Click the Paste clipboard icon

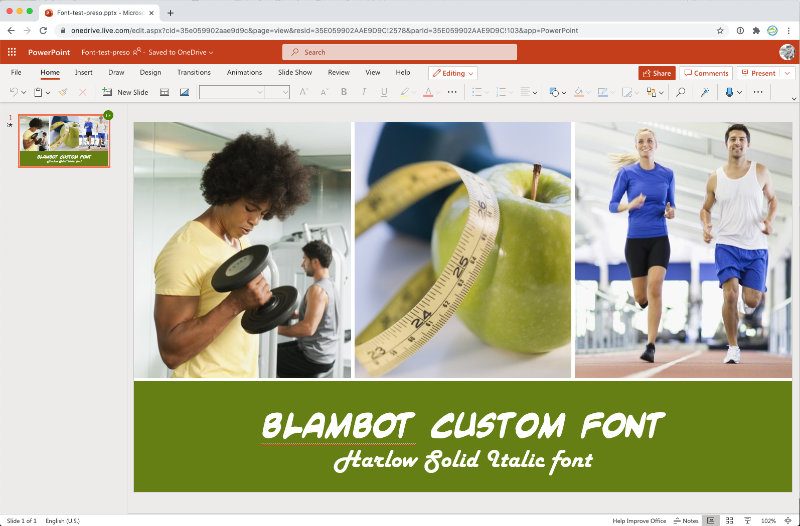38,92
